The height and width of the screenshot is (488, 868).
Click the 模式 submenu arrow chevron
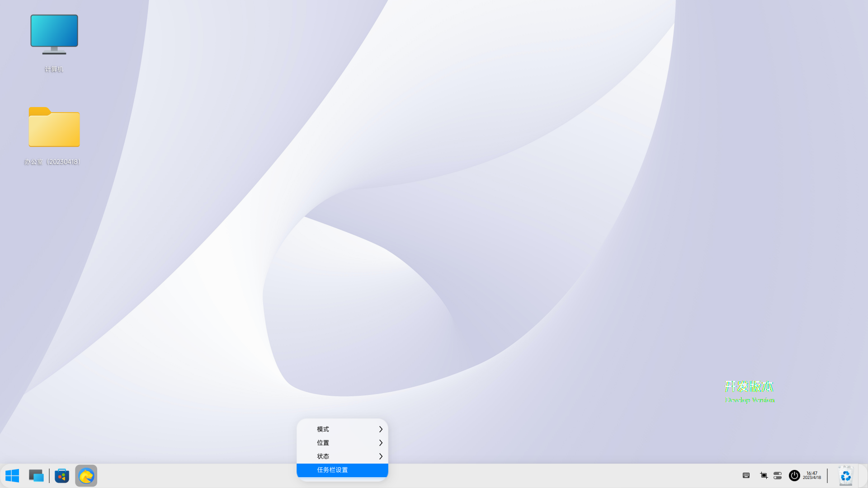(x=381, y=429)
